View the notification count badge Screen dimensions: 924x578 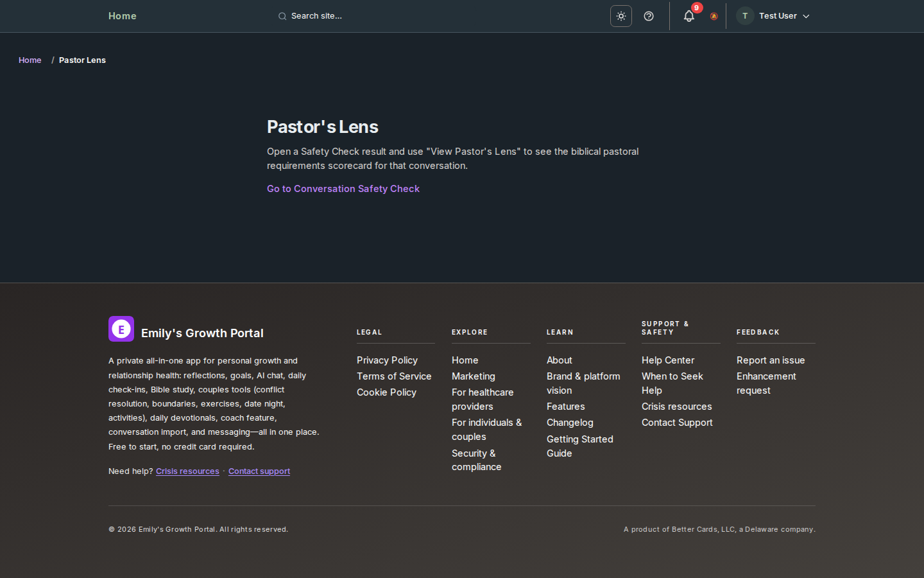click(696, 8)
